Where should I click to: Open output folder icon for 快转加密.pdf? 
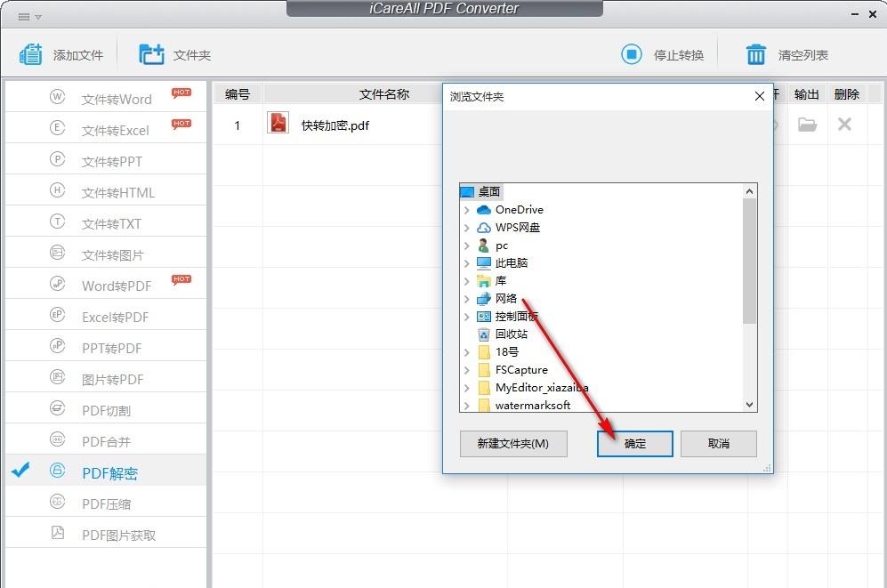807,125
